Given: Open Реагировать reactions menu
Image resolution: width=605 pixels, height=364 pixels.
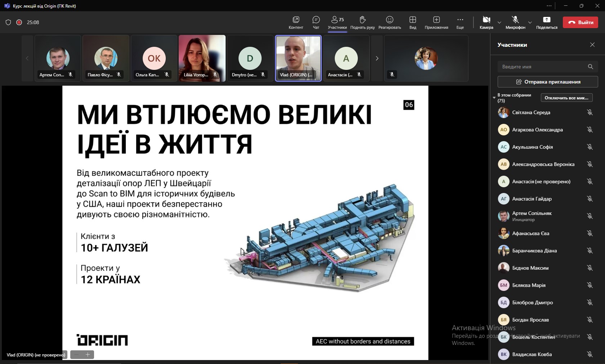Looking at the screenshot, I should [x=390, y=22].
